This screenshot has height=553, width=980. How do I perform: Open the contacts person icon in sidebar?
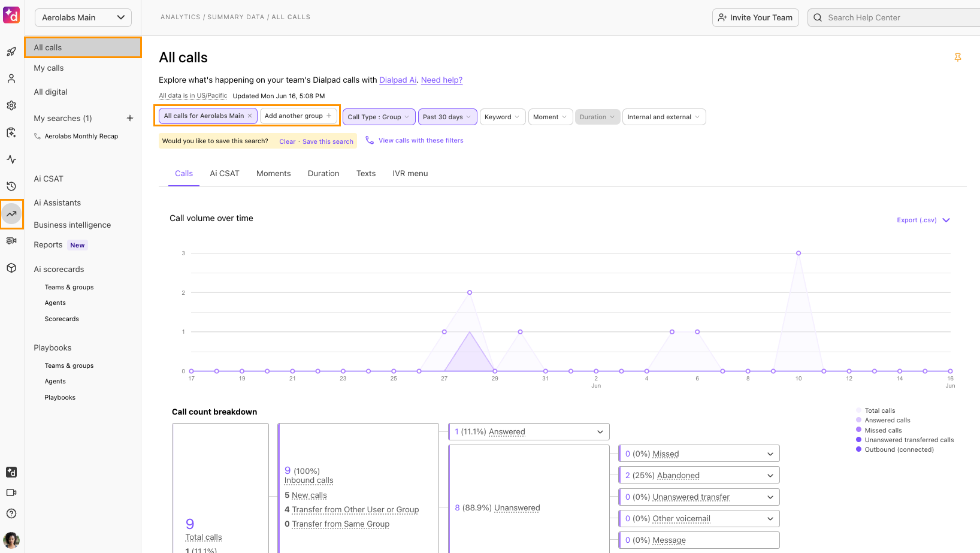(x=11, y=78)
